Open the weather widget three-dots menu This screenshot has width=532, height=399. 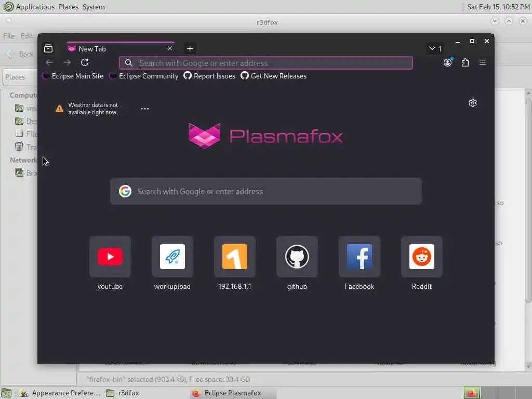(x=145, y=109)
